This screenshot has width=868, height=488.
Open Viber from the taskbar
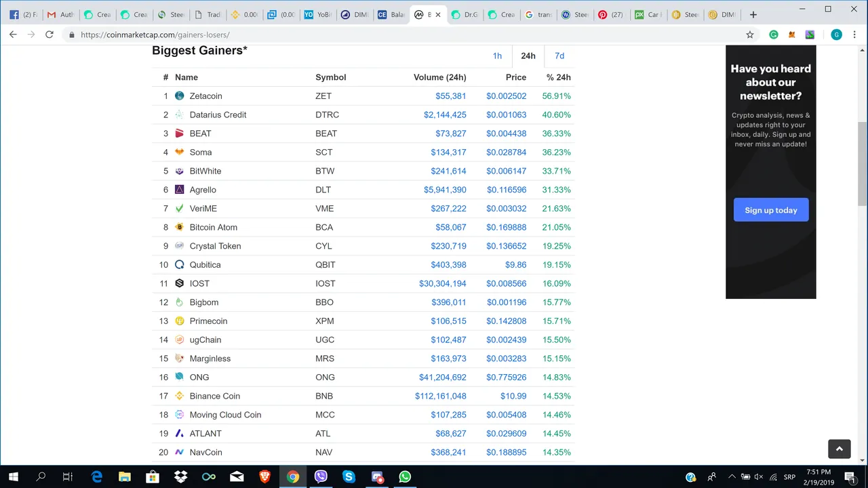(x=321, y=477)
